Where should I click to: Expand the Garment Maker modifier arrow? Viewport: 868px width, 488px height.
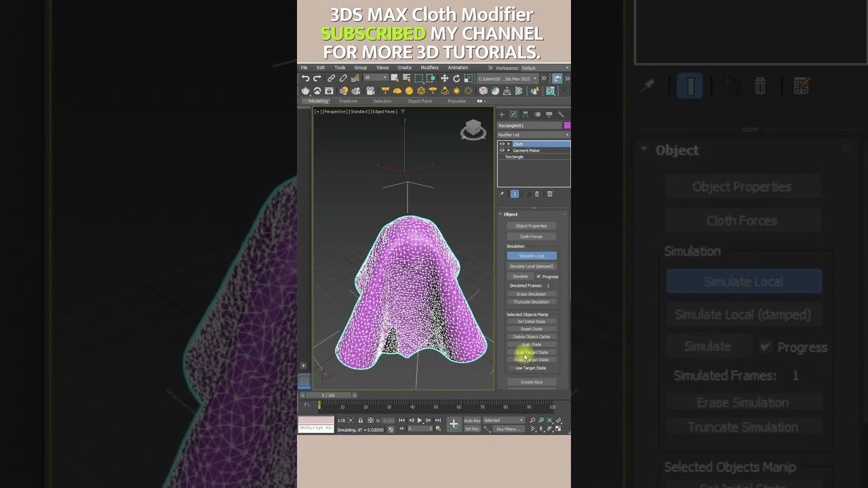[509, 150]
